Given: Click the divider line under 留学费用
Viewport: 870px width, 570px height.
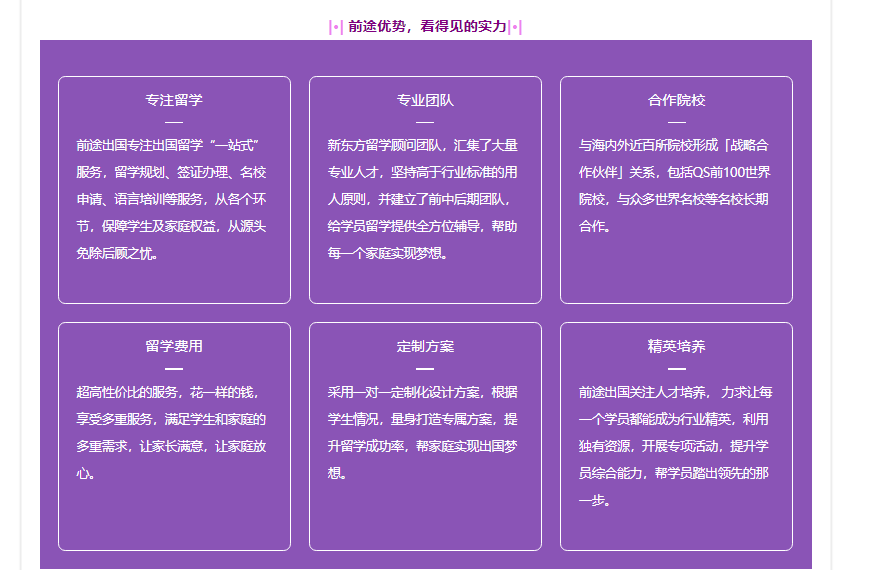Looking at the screenshot, I should click(x=174, y=368).
